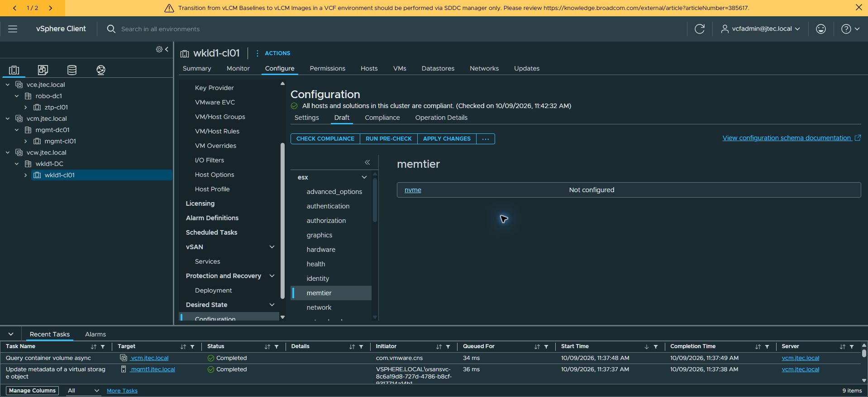
Task: Collapse the navigator pane arrow icon
Action: click(167, 49)
